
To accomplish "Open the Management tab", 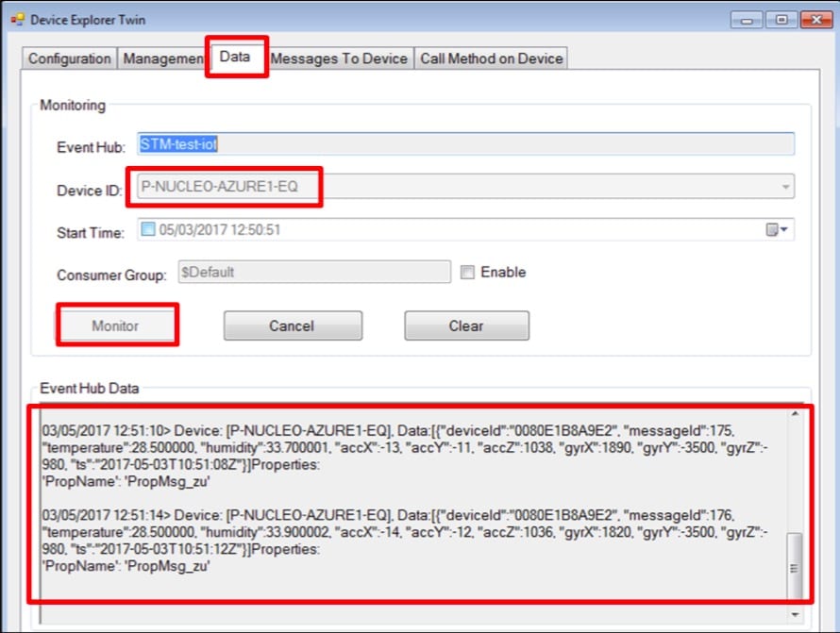I will [x=163, y=58].
